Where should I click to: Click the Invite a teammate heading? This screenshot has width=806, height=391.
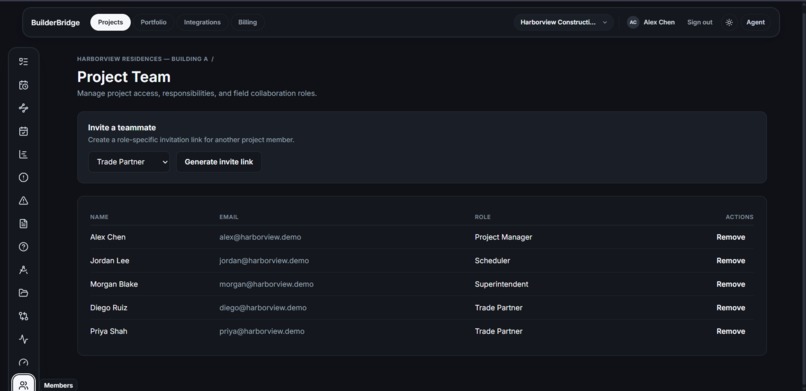click(122, 127)
